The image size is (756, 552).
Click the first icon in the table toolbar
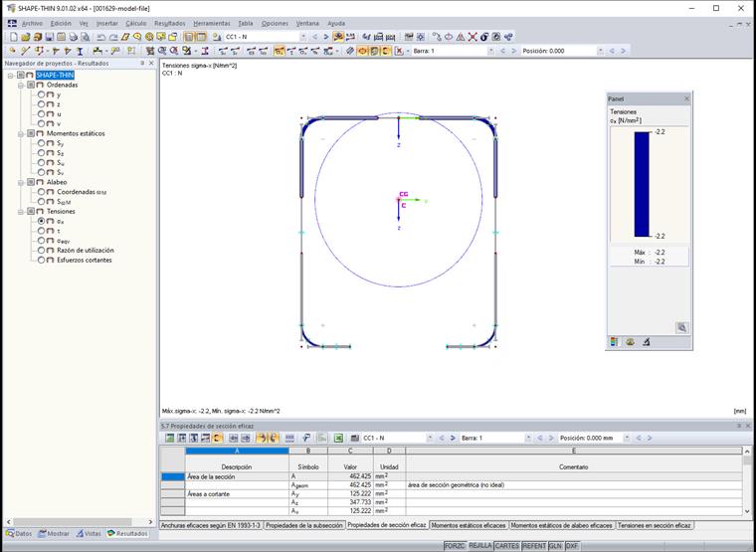coord(169,438)
